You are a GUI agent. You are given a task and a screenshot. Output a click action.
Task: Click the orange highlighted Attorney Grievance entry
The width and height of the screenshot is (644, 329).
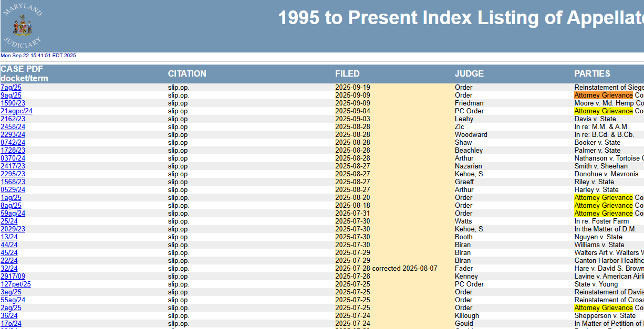click(603, 95)
